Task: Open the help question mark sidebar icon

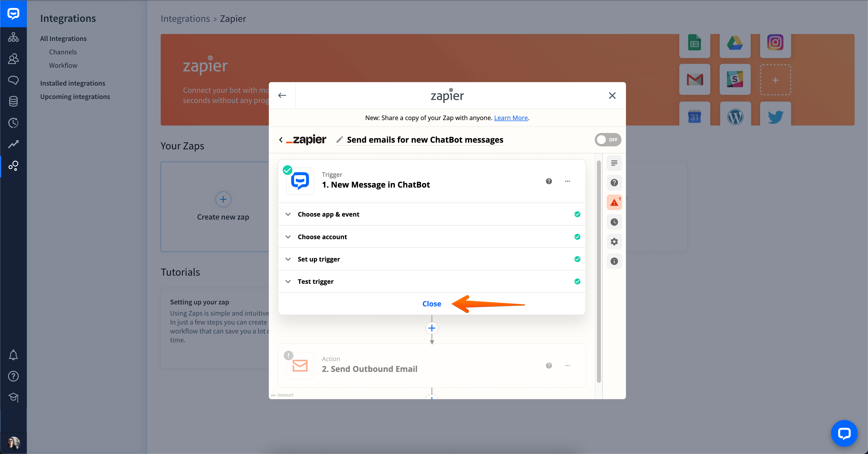Action: click(x=13, y=376)
